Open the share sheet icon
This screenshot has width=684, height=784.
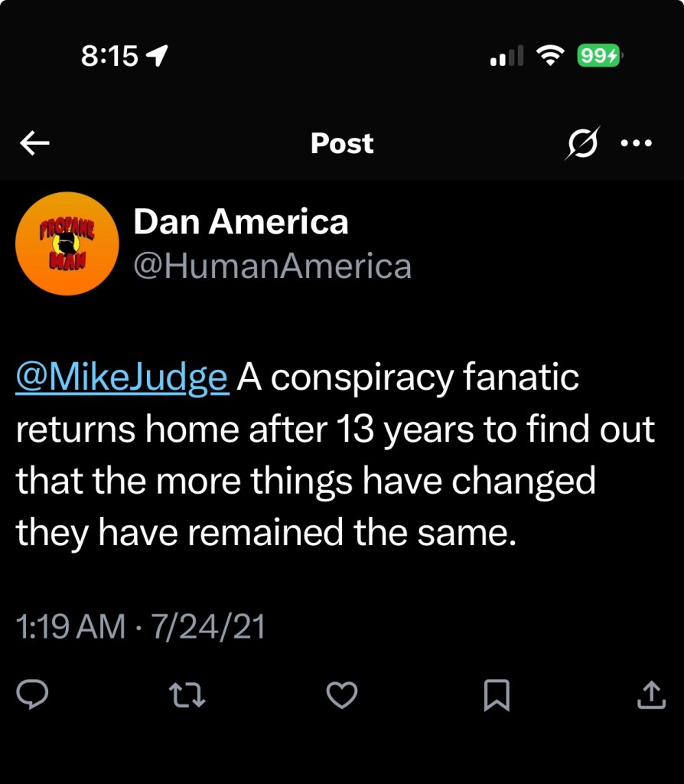point(650,694)
